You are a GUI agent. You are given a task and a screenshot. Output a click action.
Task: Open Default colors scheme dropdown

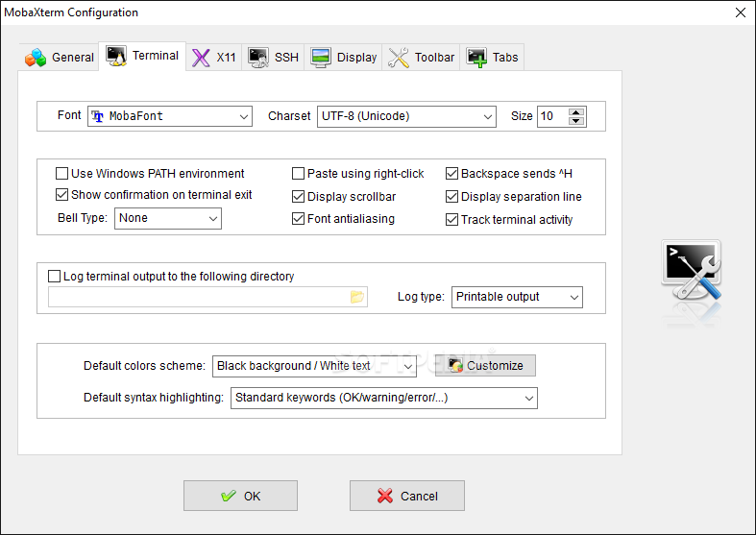(x=314, y=366)
